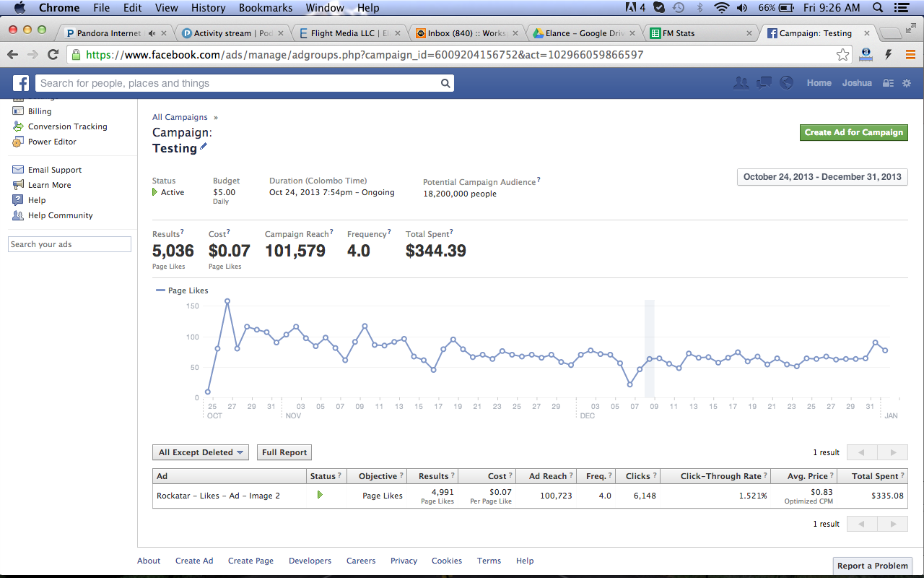Open the All Except Deleted dropdown
This screenshot has width=924, height=578.
tap(201, 452)
